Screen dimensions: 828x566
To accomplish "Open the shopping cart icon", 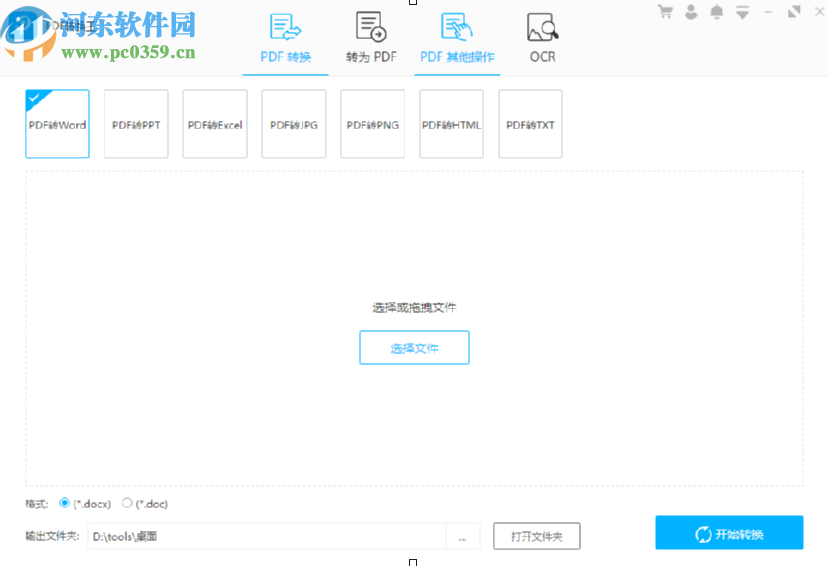I will (x=665, y=11).
